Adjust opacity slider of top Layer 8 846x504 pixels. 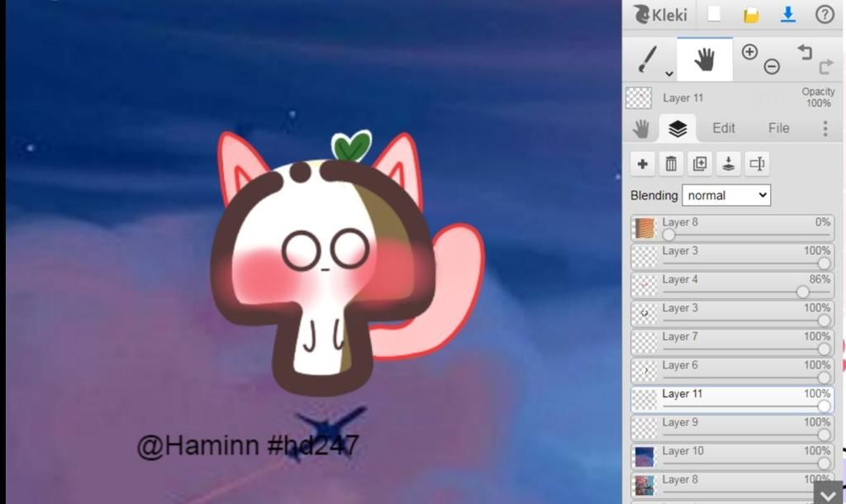tap(668, 235)
